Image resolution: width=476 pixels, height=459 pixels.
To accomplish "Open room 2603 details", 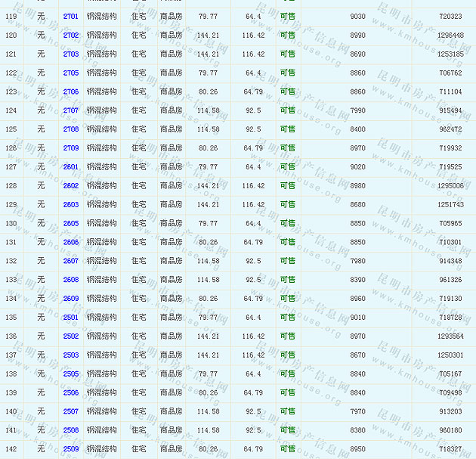I will (x=70, y=205).
